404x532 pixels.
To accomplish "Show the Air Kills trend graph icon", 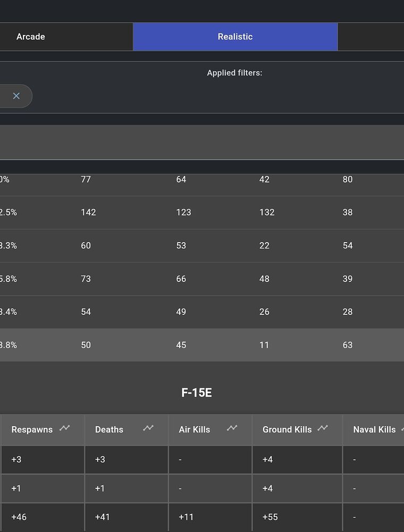I will [232, 428].
